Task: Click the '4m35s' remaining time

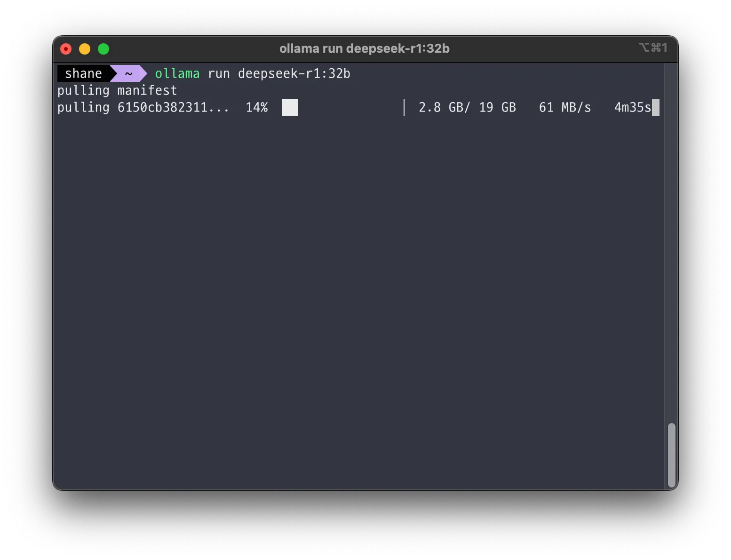Action: 633,107
